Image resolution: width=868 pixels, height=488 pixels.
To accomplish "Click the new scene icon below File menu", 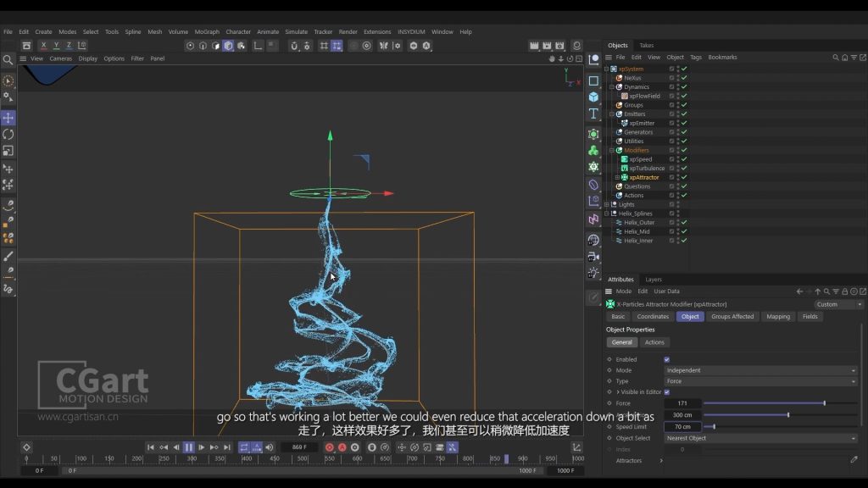I will coord(26,46).
